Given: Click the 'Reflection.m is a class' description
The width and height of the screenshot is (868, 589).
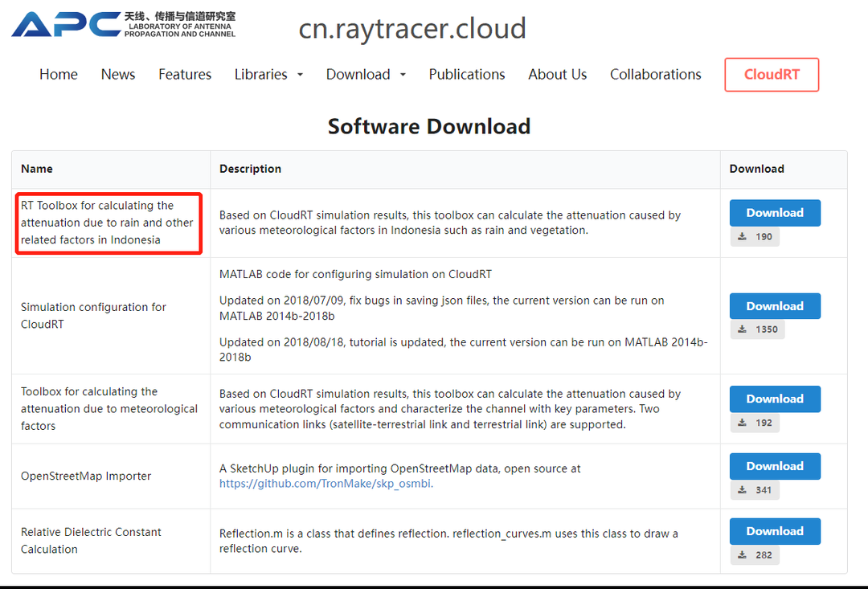Looking at the screenshot, I should 448,541.
